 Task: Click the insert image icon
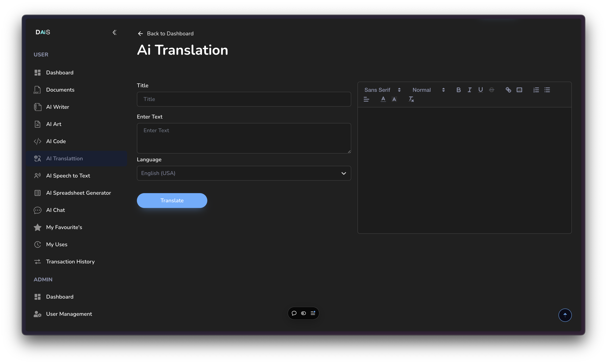tap(519, 90)
